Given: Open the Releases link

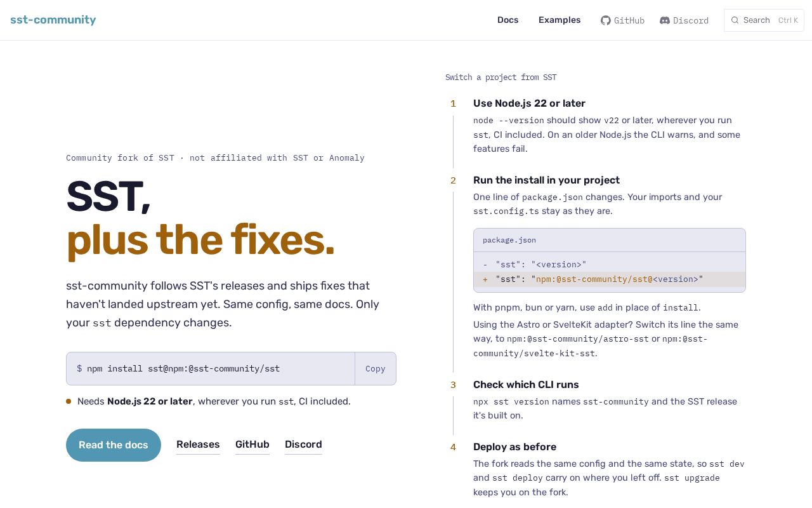Looking at the screenshot, I should tap(198, 444).
